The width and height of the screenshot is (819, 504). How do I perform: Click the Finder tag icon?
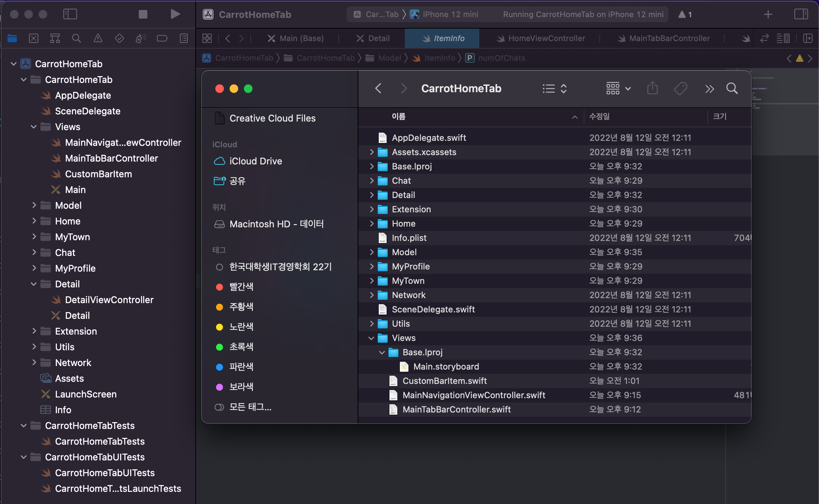pyautogui.click(x=680, y=88)
